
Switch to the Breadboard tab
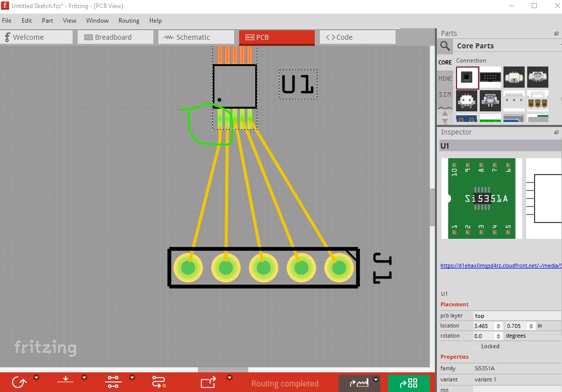tap(113, 37)
